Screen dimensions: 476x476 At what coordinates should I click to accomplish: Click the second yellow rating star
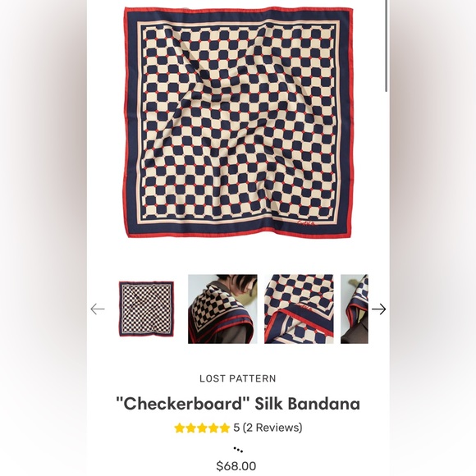191,428
